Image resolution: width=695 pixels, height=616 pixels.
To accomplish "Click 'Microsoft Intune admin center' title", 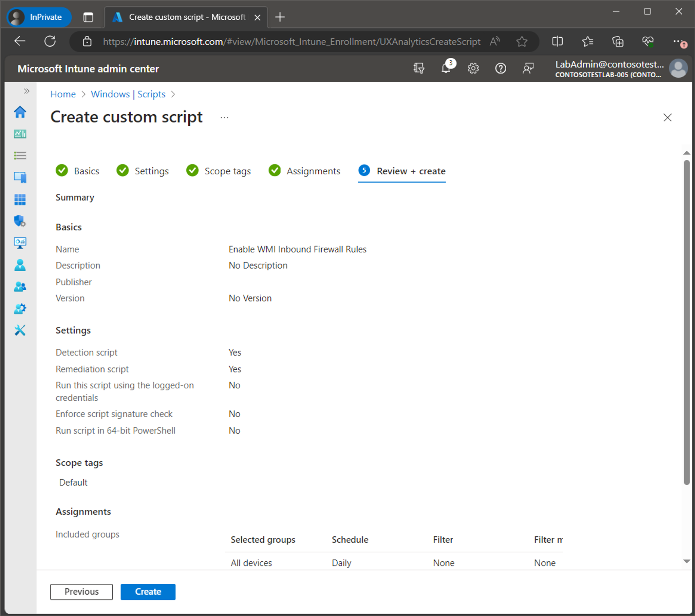I will point(88,69).
